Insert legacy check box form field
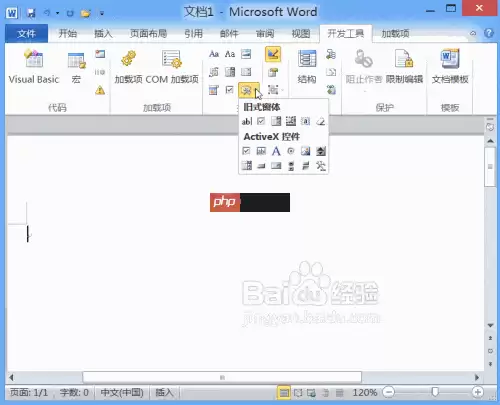 pyautogui.click(x=261, y=121)
